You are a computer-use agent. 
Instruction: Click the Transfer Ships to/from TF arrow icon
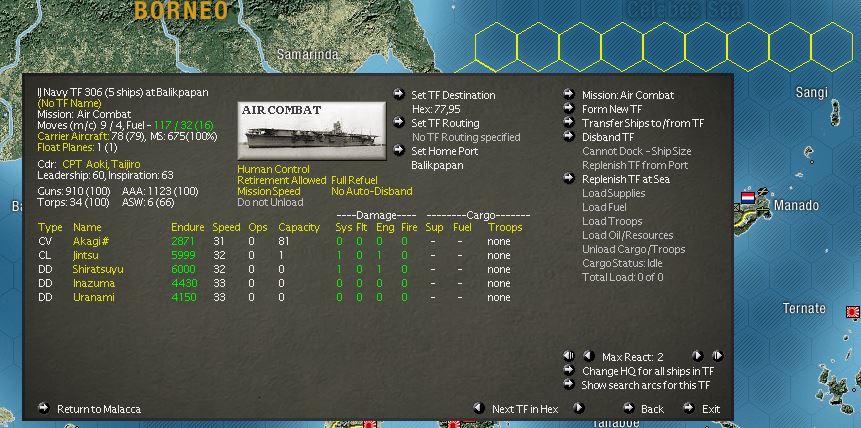coord(569,123)
